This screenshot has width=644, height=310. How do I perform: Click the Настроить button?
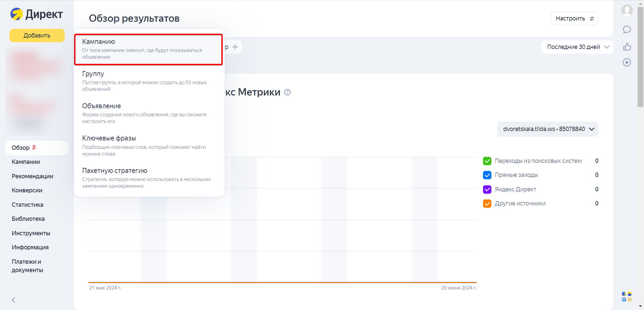[x=574, y=18]
